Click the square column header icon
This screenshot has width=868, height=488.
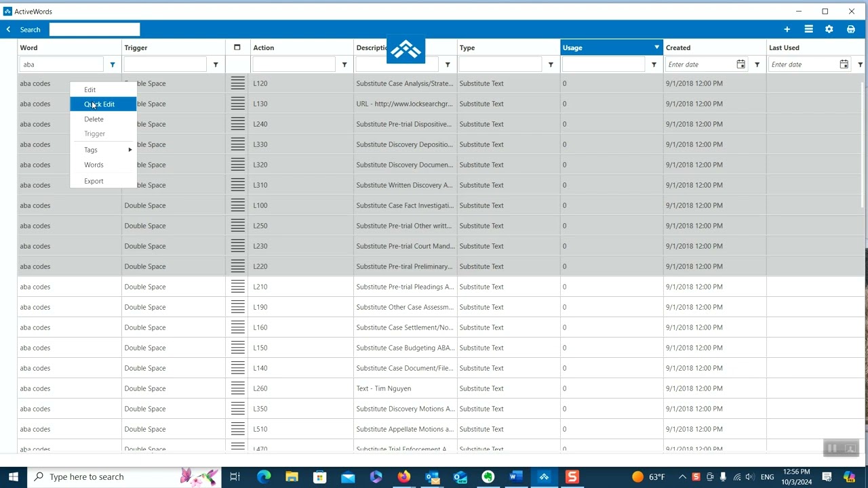[x=237, y=47]
